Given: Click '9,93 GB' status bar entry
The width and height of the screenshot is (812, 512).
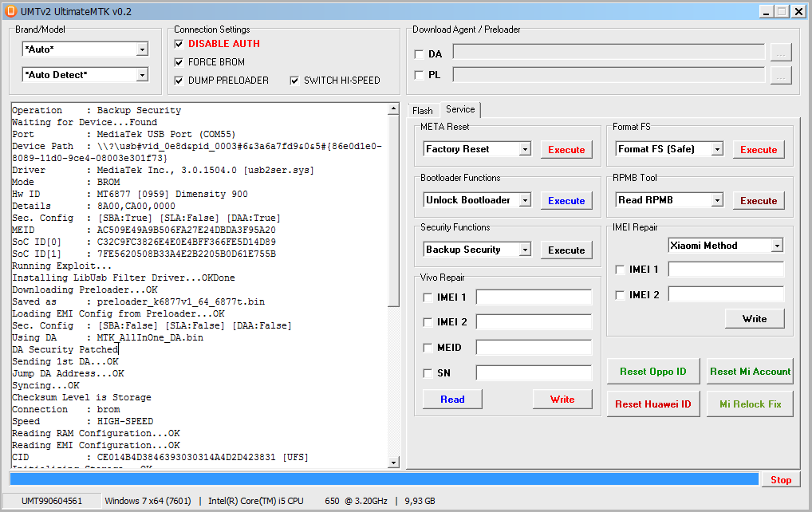Looking at the screenshot, I should coord(420,501).
